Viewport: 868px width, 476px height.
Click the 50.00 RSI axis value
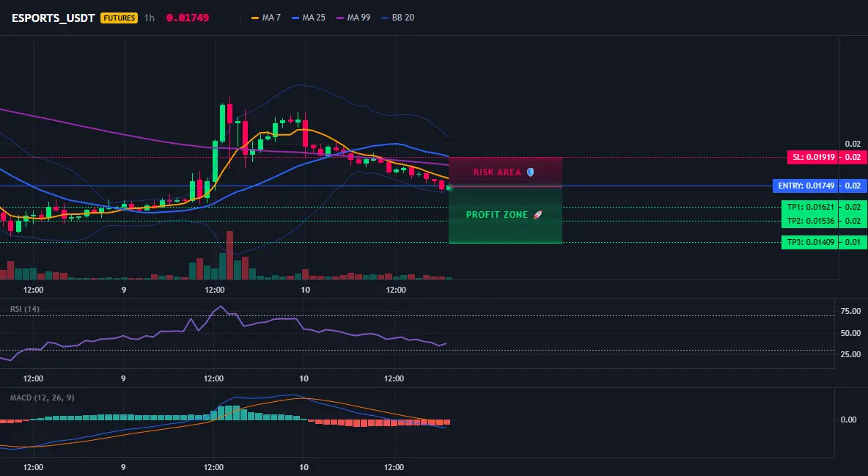pos(851,333)
